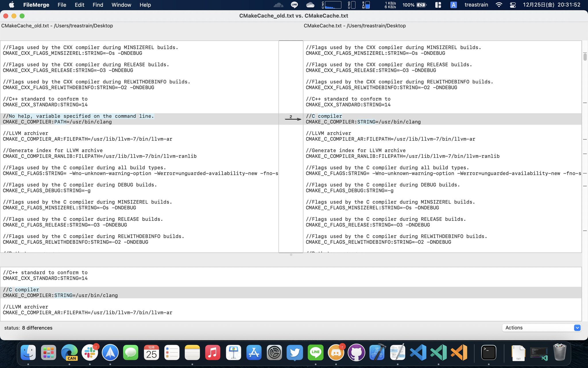Open FileMerge icon in the Dock

[397, 352]
